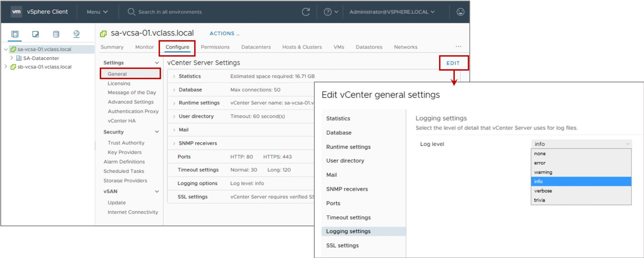Click the smiley feedback icon
Image resolution: width=644 pixels, height=258 pixels.
tap(460, 12)
